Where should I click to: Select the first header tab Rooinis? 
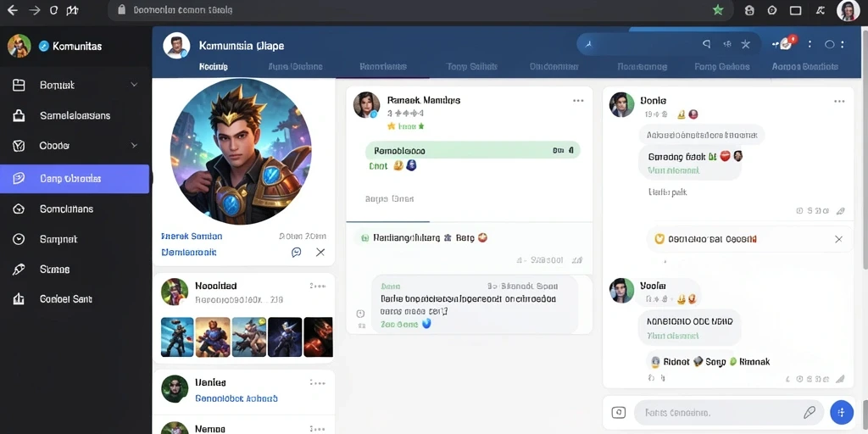point(213,66)
